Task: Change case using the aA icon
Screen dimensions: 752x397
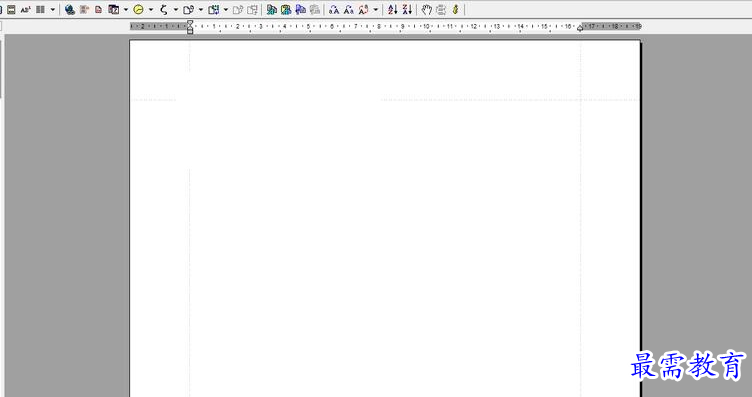Action: pos(334,9)
